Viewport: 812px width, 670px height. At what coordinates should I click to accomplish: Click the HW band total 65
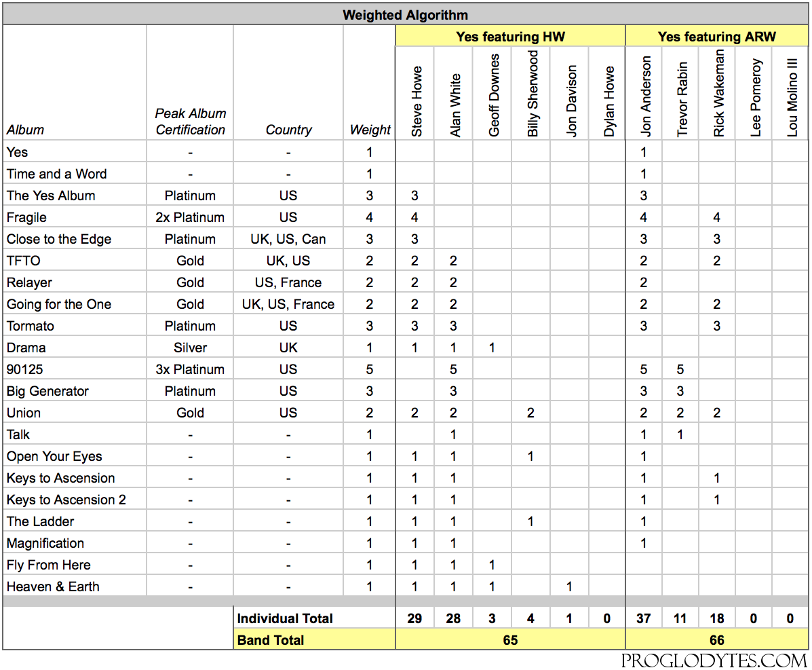510,640
